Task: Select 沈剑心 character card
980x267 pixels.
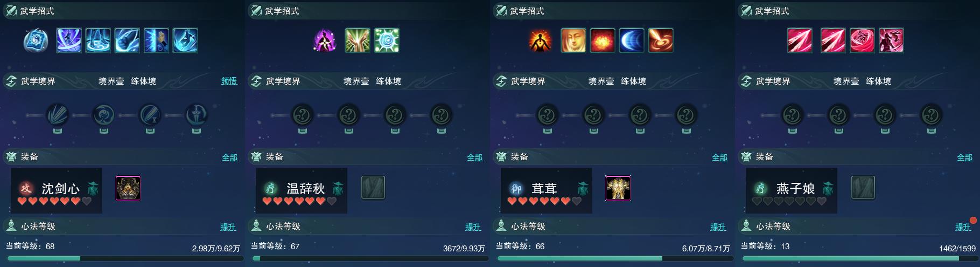Action: [57, 190]
